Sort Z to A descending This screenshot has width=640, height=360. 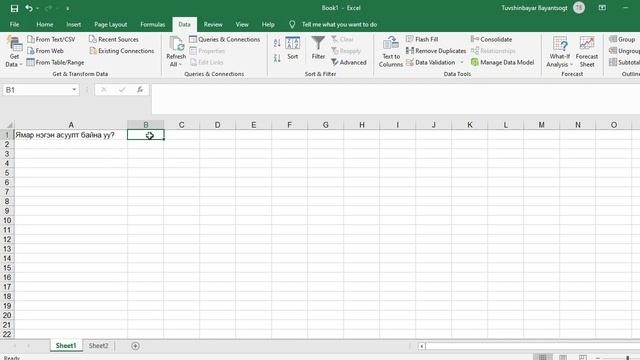click(277, 58)
